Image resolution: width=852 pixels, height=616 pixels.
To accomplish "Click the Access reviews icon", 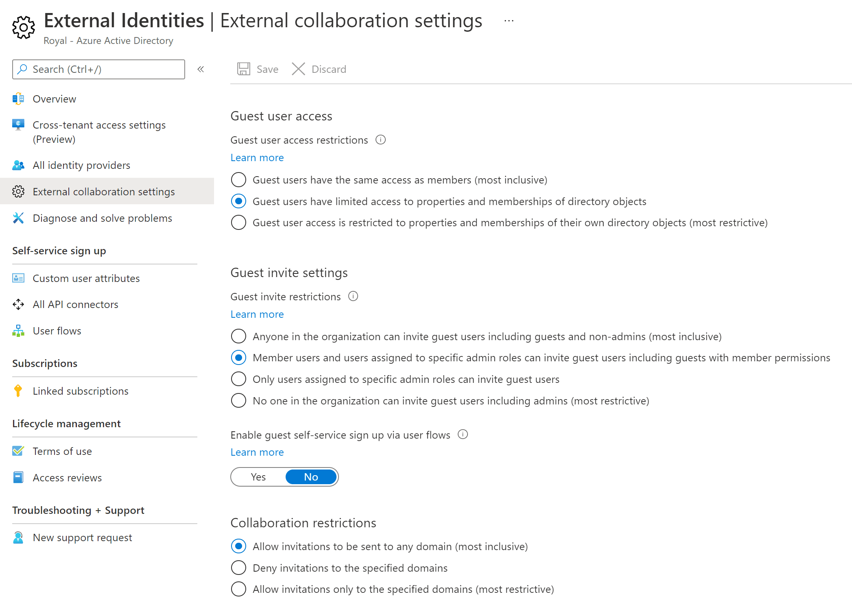I will 18,477.
